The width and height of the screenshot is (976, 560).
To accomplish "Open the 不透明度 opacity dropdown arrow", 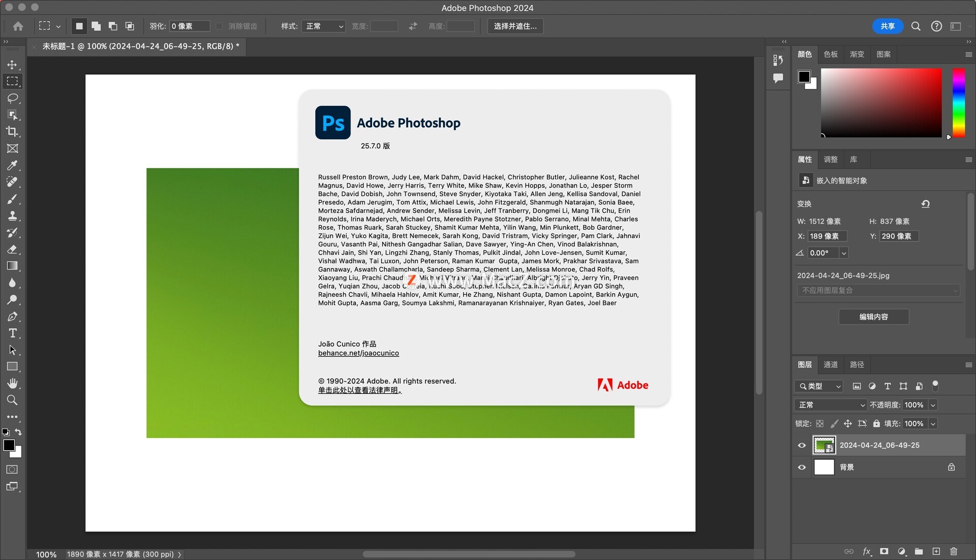I will pyautogui.click(x=933, y=405).
